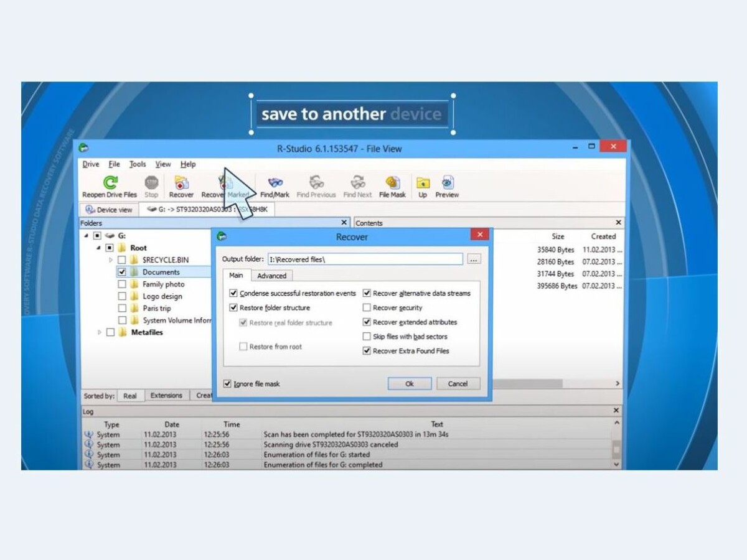Enable Recover security option
Screen dimensions: 747x560
367,307
